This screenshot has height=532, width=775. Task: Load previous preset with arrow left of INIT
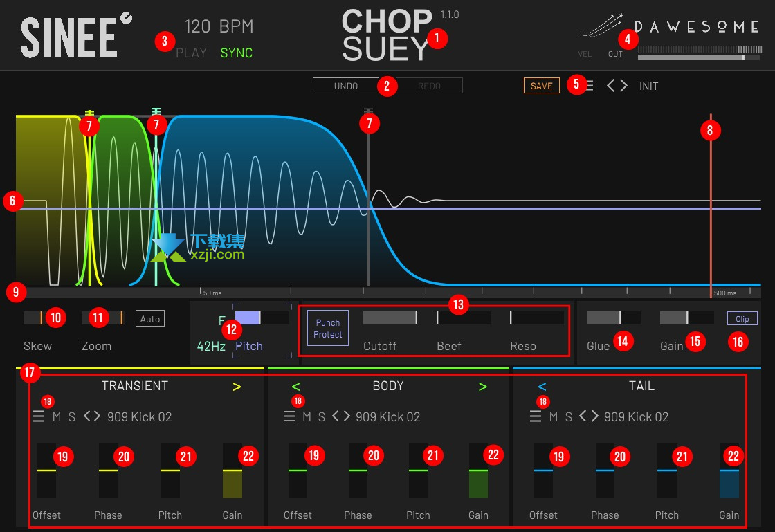tap(611, 86)
